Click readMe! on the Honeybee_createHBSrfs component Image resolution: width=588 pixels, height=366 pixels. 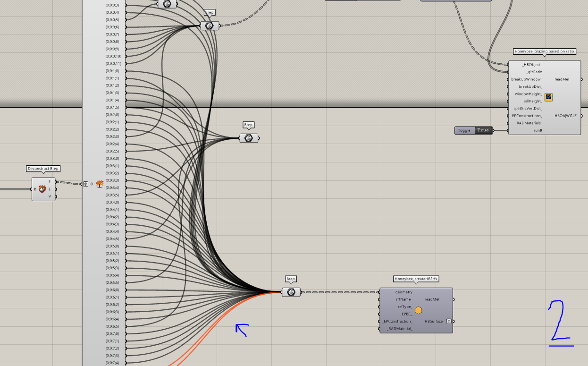[x=432, y=299]
